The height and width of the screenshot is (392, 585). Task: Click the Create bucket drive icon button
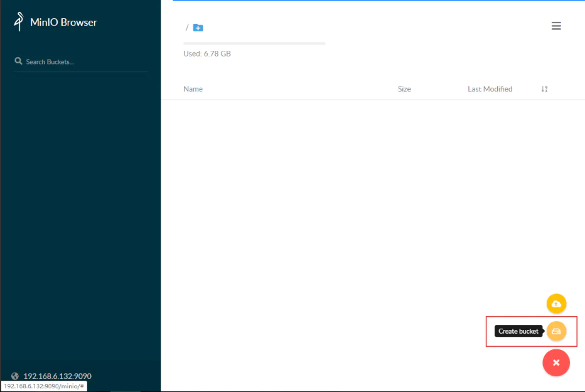(x=556, y=331)
